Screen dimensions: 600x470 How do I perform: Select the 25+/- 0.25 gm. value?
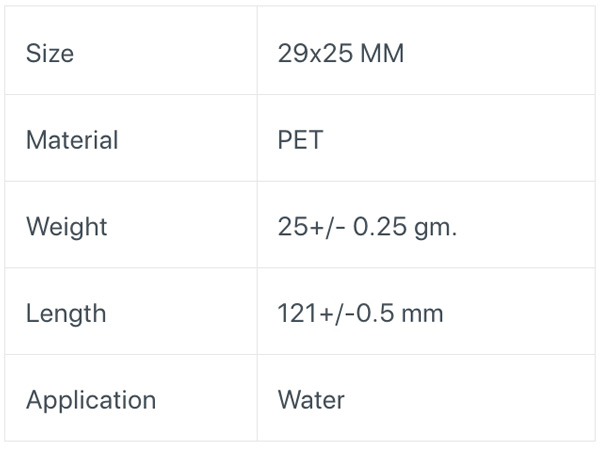(367, 227)
